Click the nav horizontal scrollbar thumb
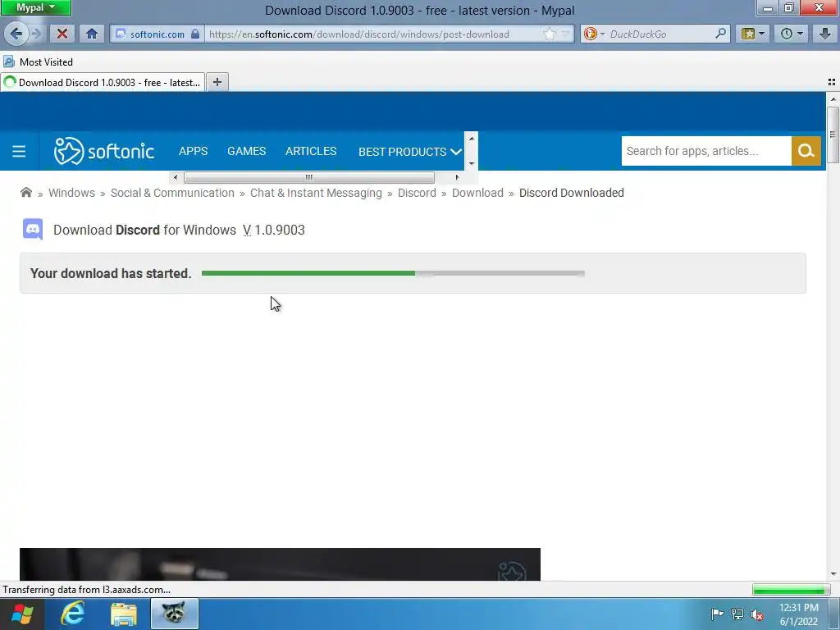This screenshot has height=630, width=840. tap(309, 177)
